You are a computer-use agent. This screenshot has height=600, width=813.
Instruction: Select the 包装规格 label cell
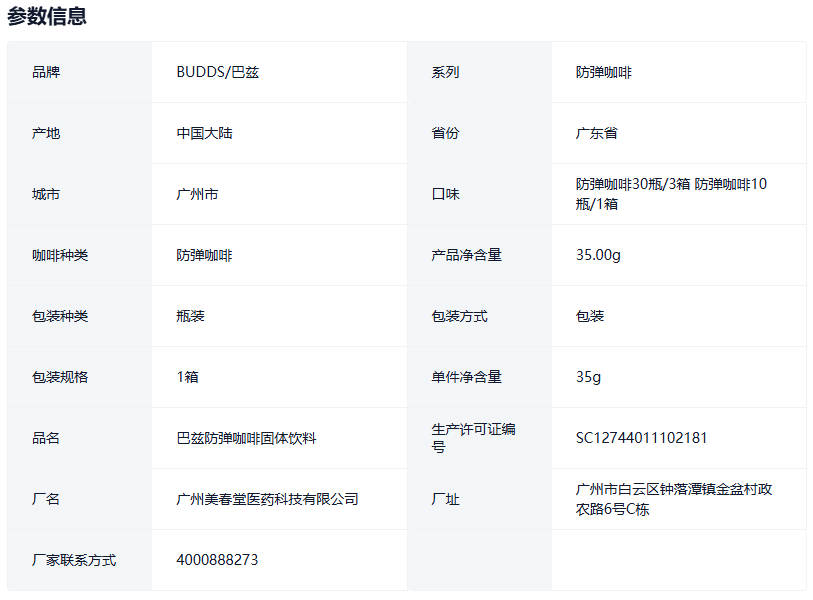click(79, 377)
